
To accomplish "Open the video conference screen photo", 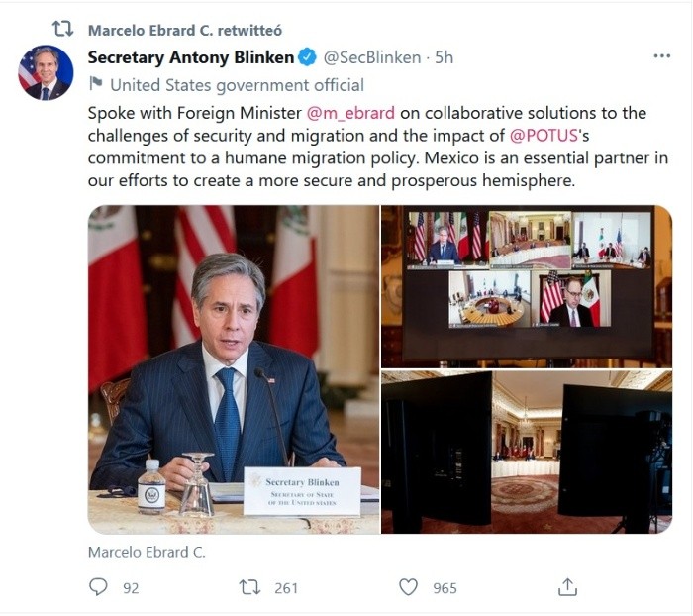I will coord(527,285).
